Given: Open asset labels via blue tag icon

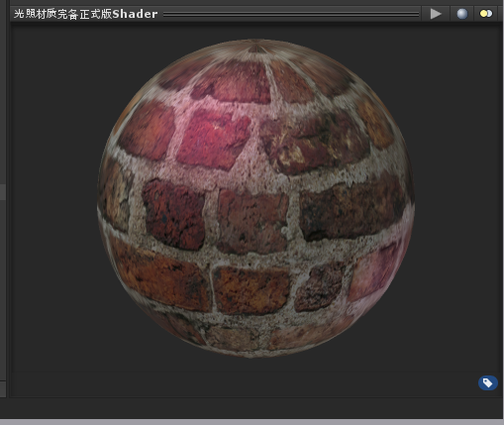Looking at the screenshot, I should point(488,383).
